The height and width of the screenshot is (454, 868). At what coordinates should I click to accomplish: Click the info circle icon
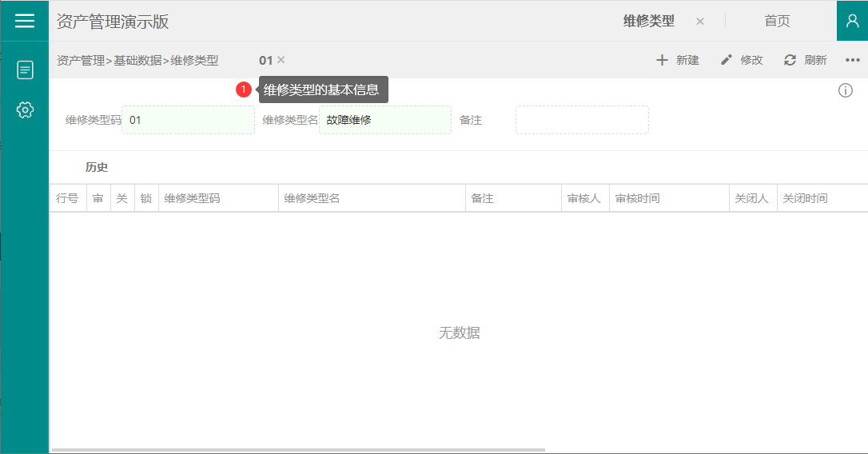[846, 90]
